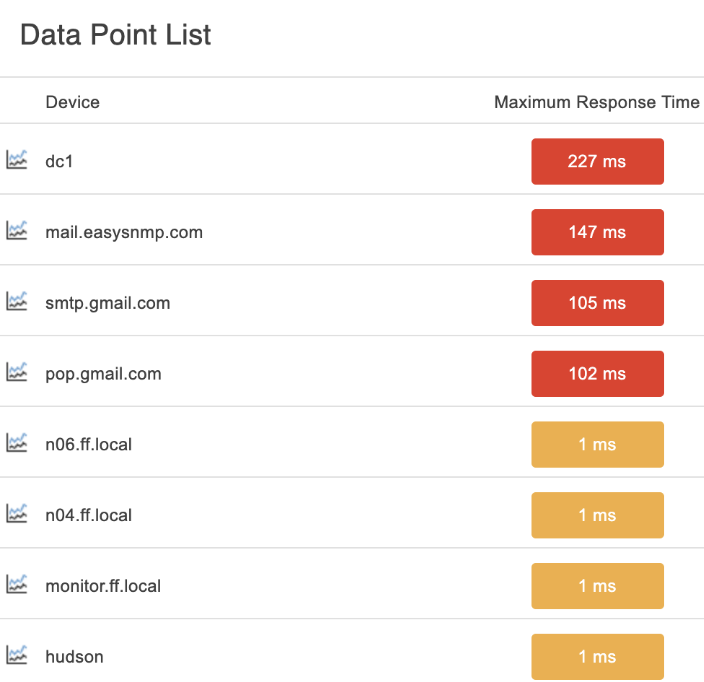Open the chart icon for smtp.gmail.com
This screenshot has height=682, width=704.
(17, 301)
